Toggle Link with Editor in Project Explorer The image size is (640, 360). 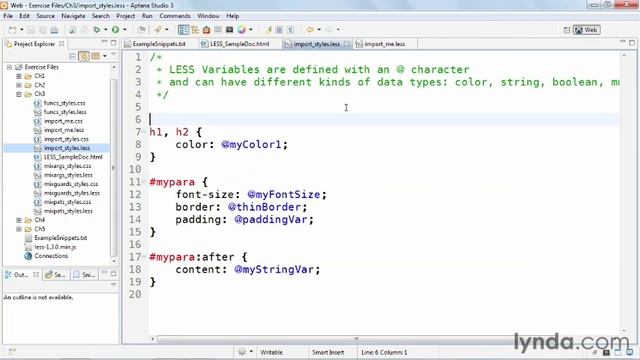coord(84,56)
